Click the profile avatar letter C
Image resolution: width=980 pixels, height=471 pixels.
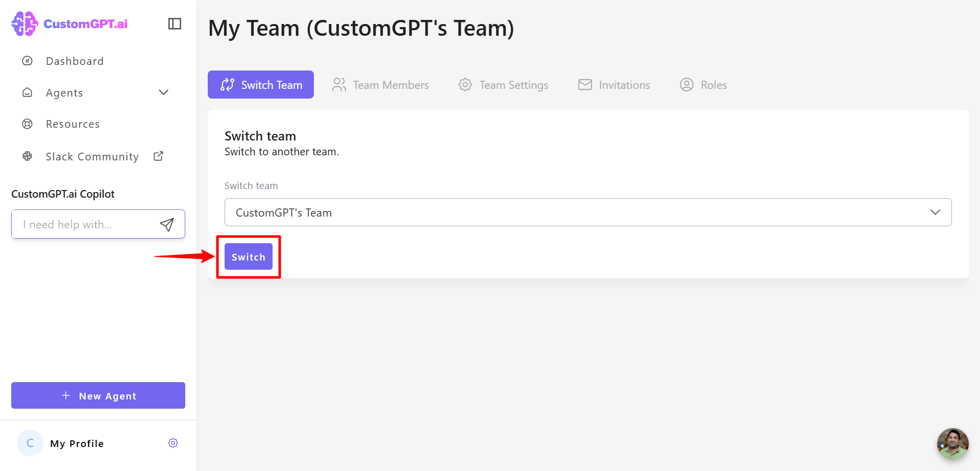pos(30,443)
